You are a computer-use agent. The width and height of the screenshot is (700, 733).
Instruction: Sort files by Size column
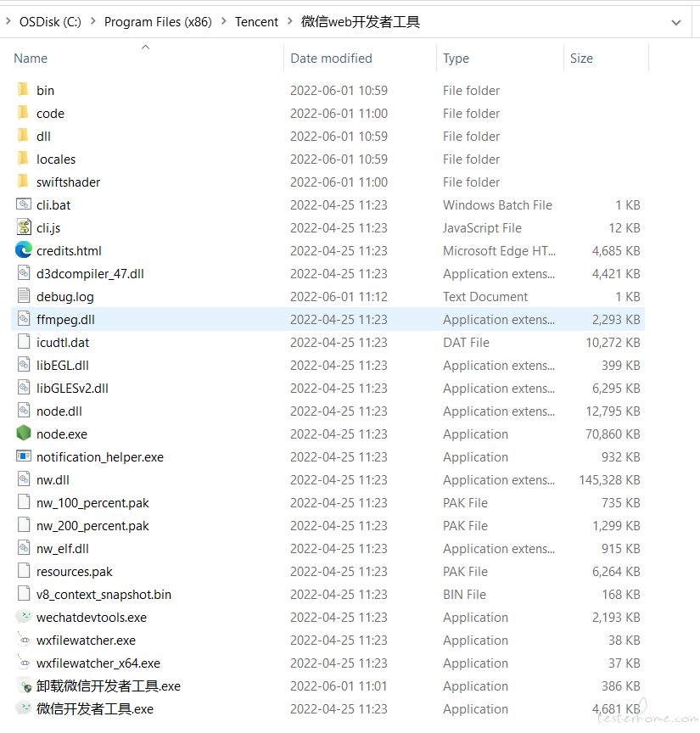pyautogui.click(x=581, y=59)
